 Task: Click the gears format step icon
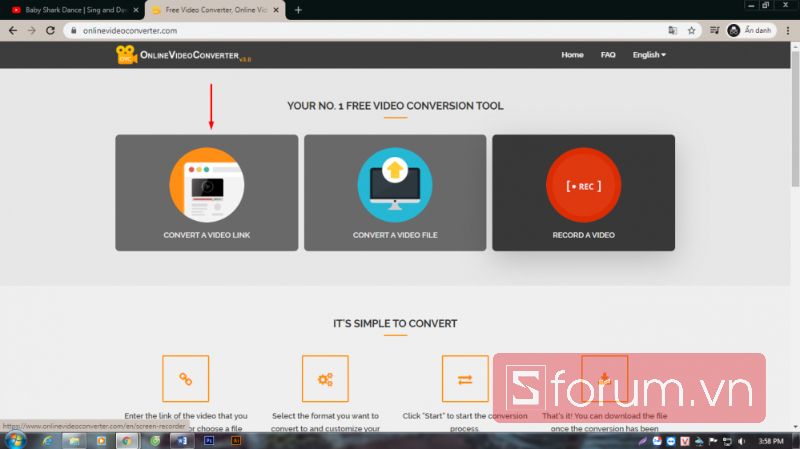click(x=326, y=379)
